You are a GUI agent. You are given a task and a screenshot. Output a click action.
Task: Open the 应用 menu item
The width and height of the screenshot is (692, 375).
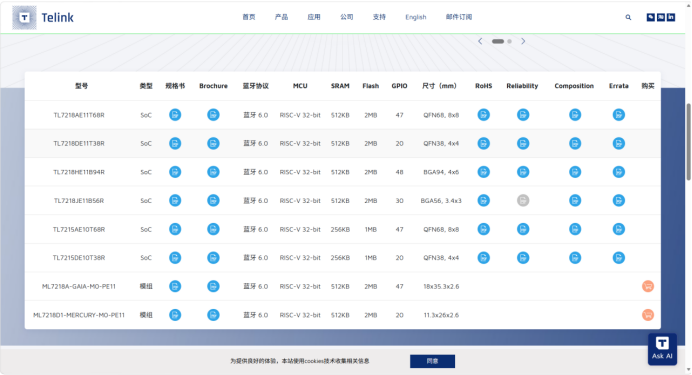314,17
